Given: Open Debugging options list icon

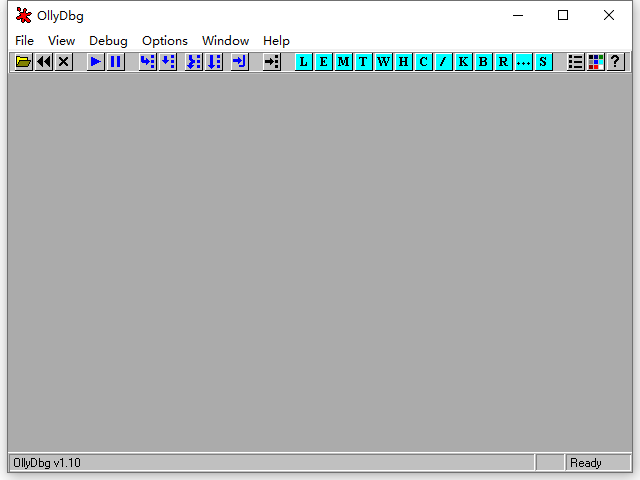Looking at the screenshot, I should click(x=576, y=62).
